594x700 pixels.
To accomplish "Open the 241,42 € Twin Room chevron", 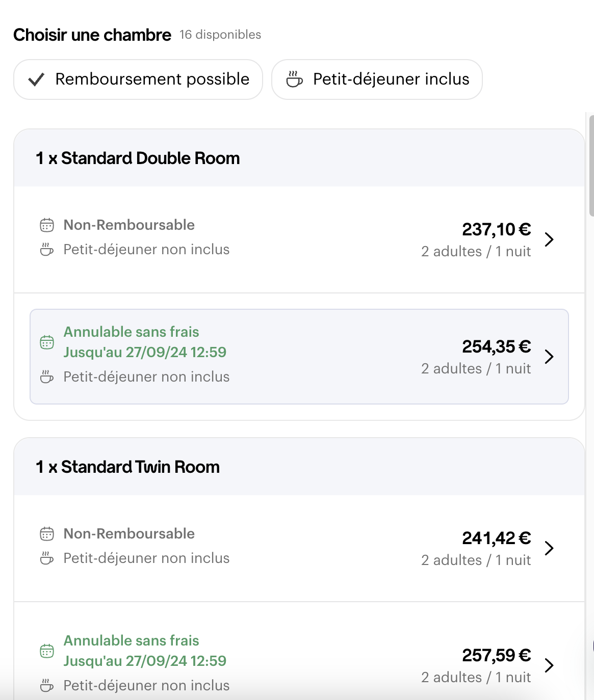I will 549,548.
